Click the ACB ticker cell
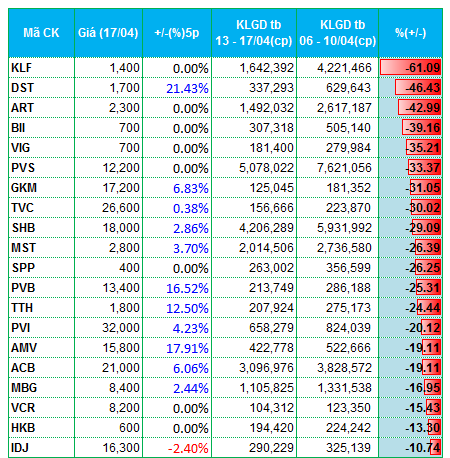The image size is (450, 458). pos(41,368)
